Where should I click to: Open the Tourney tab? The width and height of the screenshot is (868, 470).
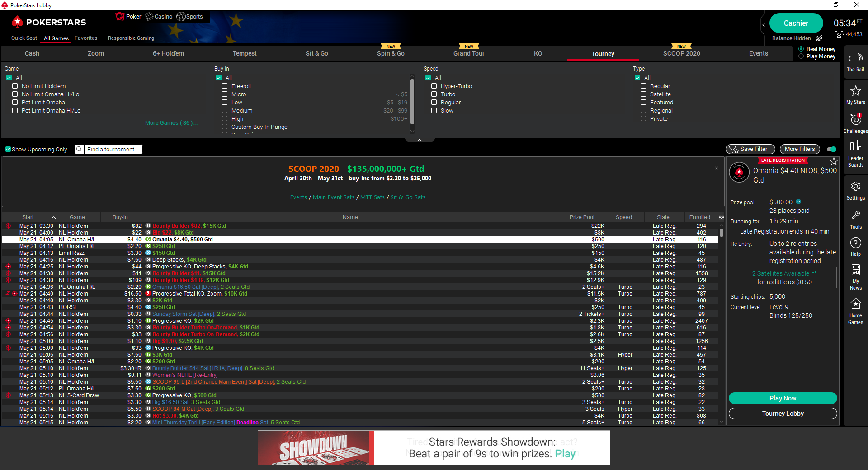pos(603,54)
